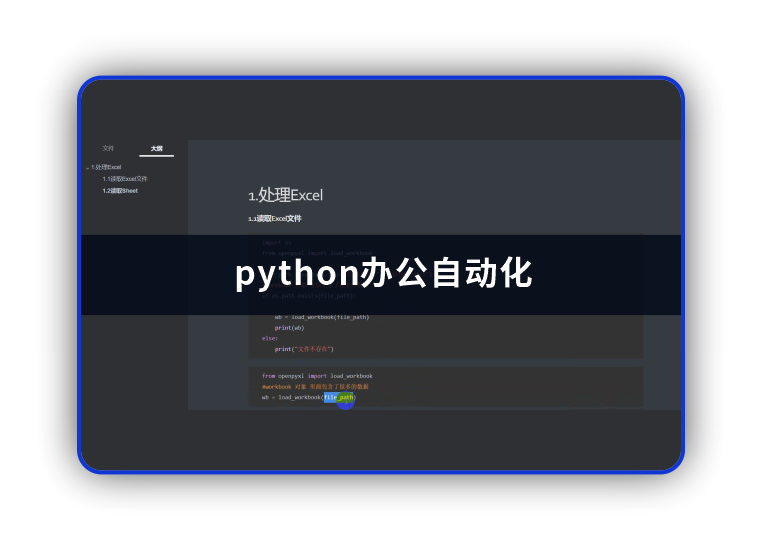Open outline entry 1.处理Excel
762x550 pixels.
pos(106,167)
